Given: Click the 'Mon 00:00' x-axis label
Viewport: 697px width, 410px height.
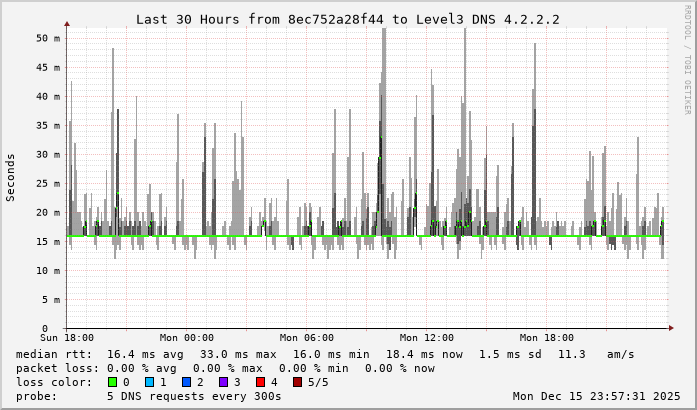Looking at the screenshot, I should [x=186, y=338].
